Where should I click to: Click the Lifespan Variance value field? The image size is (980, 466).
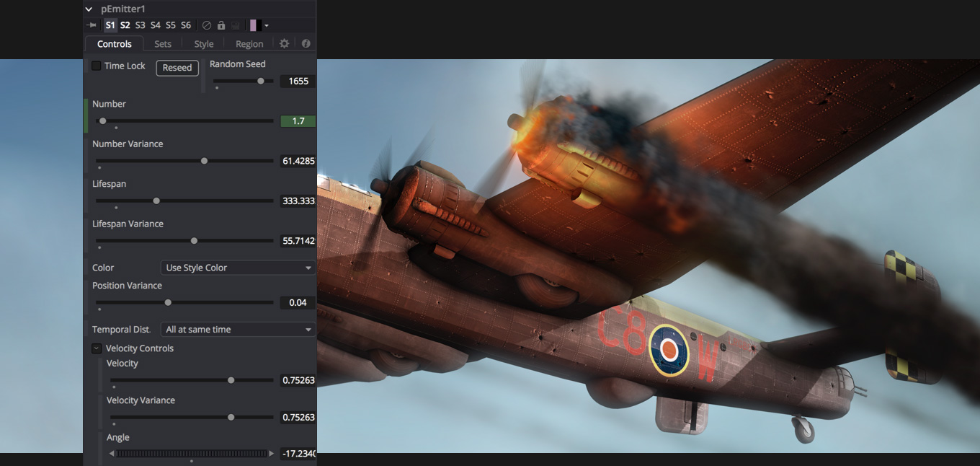click(x=298, y=240)
